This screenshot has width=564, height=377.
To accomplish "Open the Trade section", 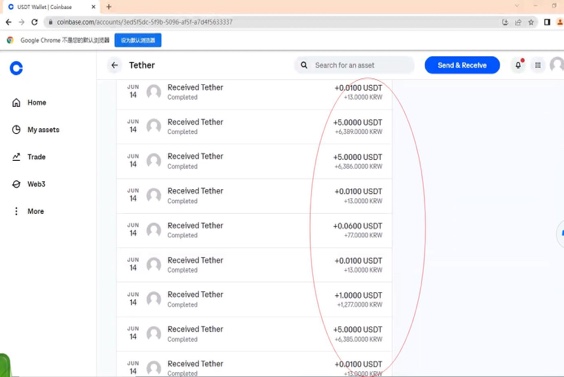I will 29,157.
